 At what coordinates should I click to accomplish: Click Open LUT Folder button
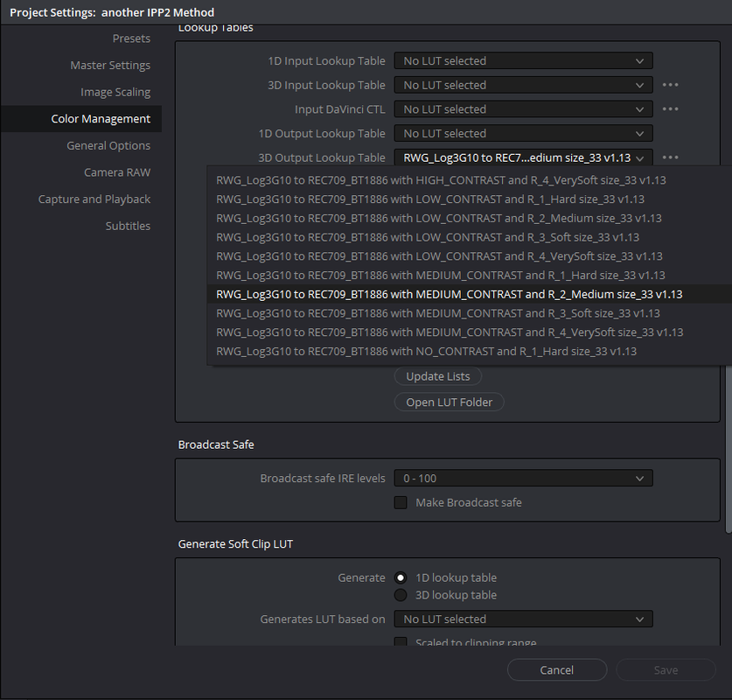pos(450,402)
